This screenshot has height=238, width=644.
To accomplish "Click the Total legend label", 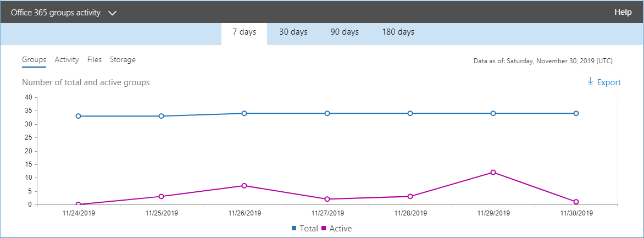I will [309, 228].
